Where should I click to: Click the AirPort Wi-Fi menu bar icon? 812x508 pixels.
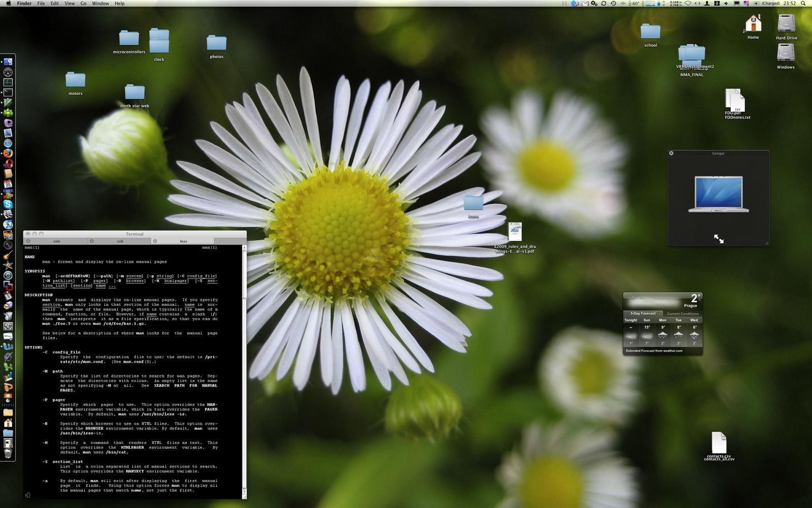point(688,4)
